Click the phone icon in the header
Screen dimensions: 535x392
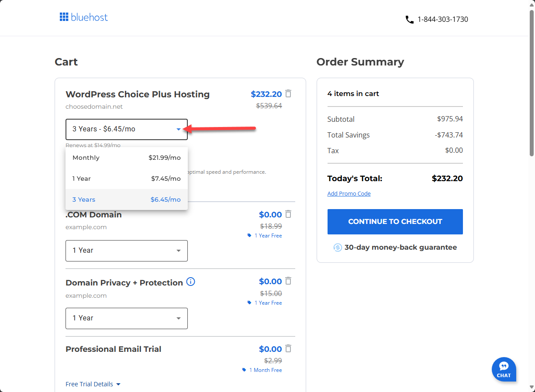[409, 19]
